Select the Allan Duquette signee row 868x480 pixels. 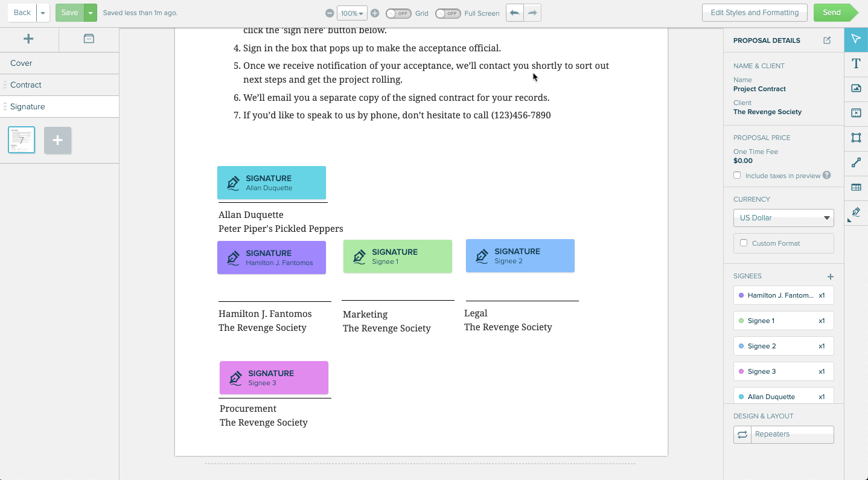tap(783, 395)
